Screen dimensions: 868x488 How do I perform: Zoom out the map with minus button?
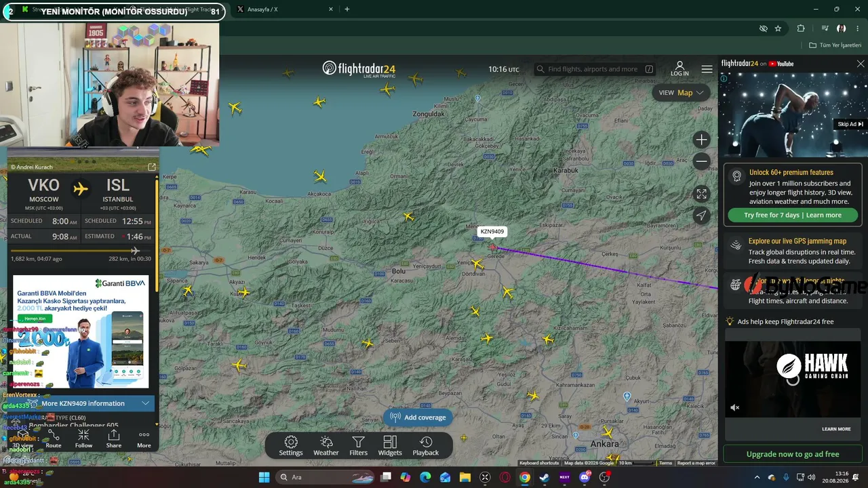(702, 161)
